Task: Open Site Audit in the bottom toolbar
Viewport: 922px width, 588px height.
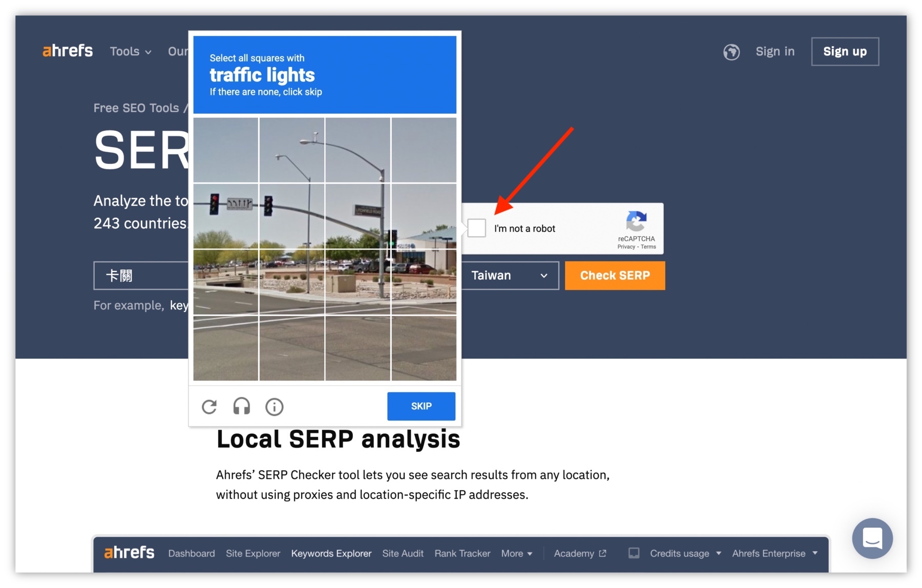Action: (403, 553)
